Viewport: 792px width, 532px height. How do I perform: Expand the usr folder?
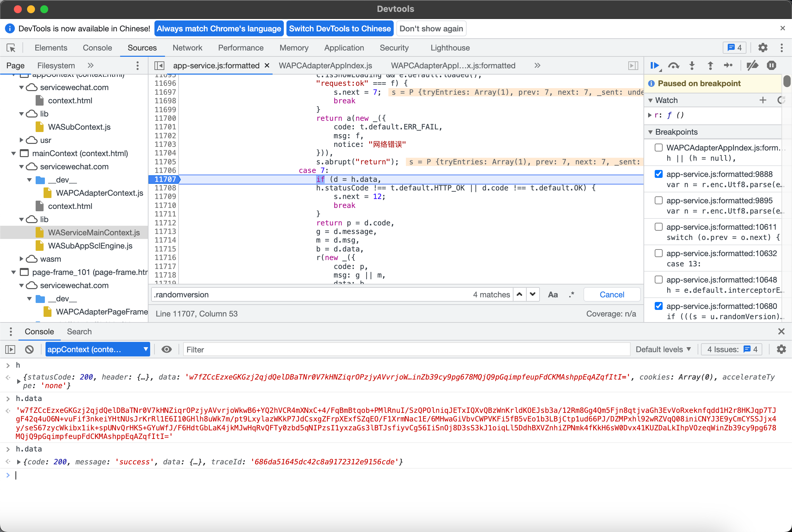click(21, 140)
